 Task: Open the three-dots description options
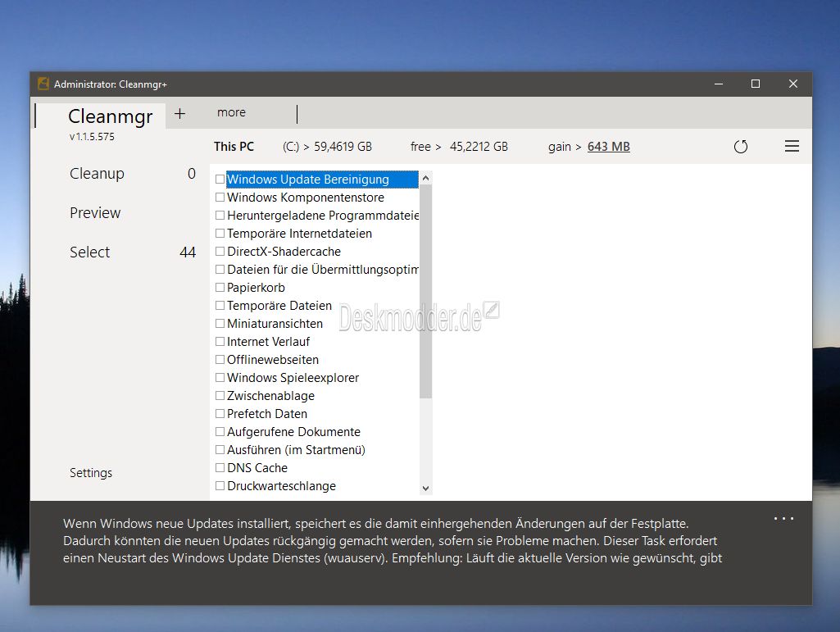click(x=783, y=518)
